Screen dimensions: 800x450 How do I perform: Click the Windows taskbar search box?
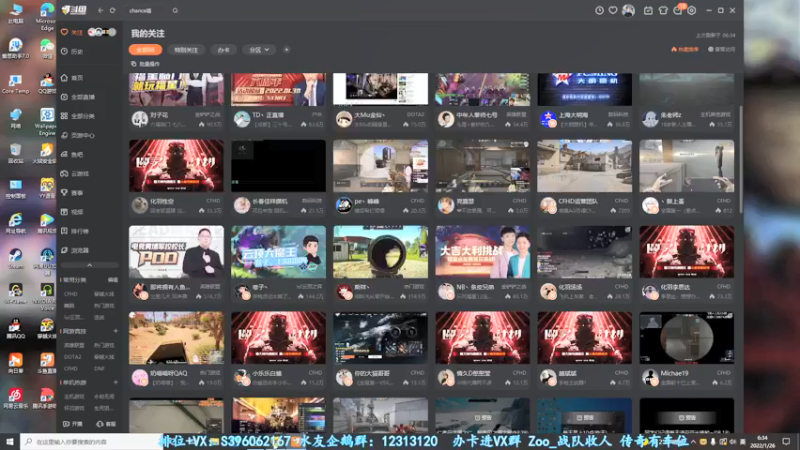pos(91,441)
